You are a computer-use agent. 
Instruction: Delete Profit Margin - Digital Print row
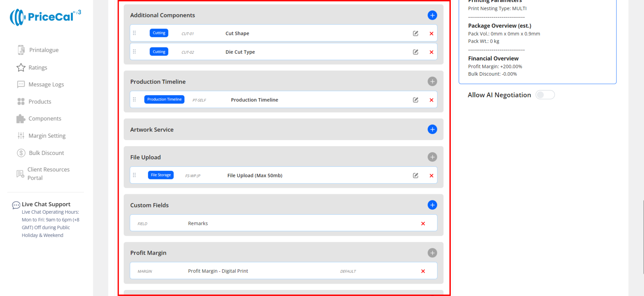pyautogui.click(x=423, y=271)
